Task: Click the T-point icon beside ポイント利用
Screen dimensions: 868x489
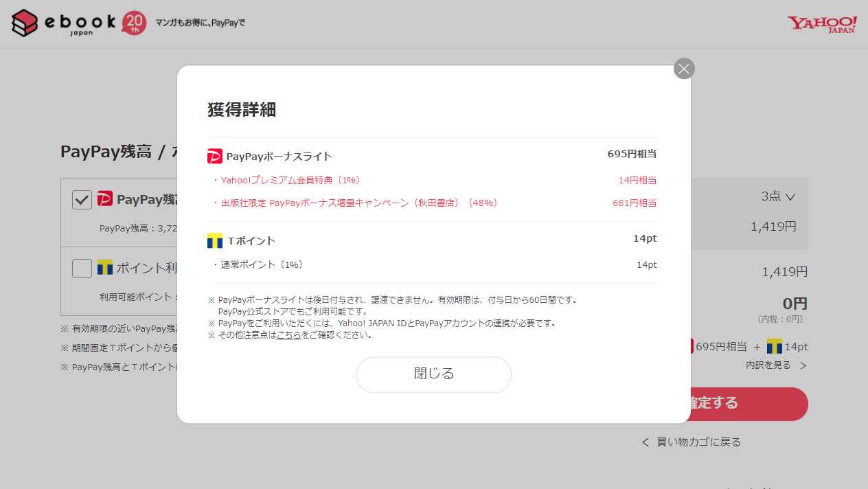Action: (x=104, y=267)
